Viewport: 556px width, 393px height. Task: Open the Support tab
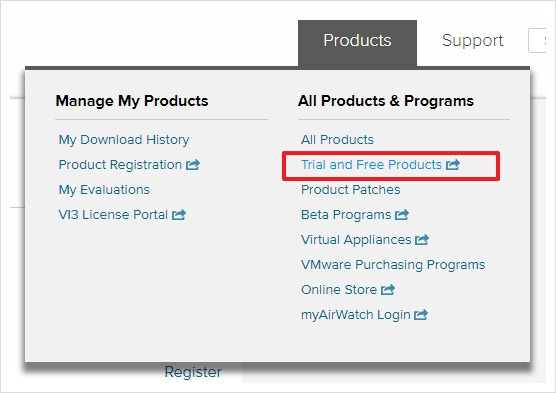click(x=472, y=40)
